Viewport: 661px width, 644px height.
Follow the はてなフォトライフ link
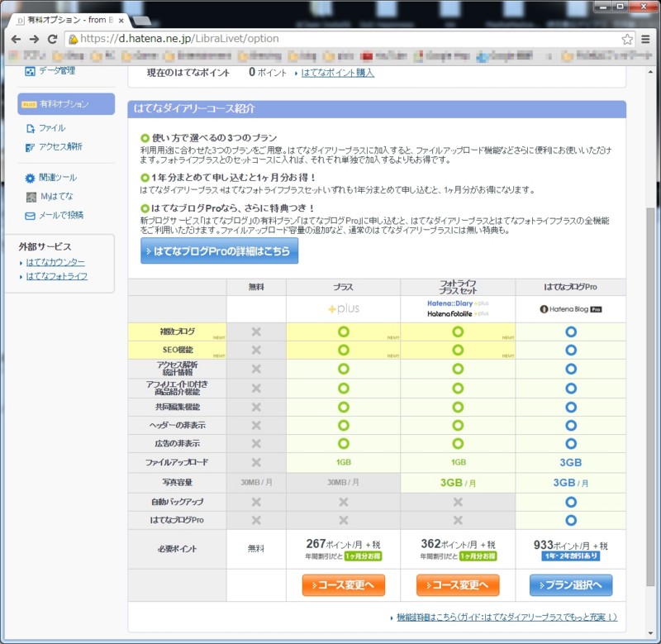(57, 276)
